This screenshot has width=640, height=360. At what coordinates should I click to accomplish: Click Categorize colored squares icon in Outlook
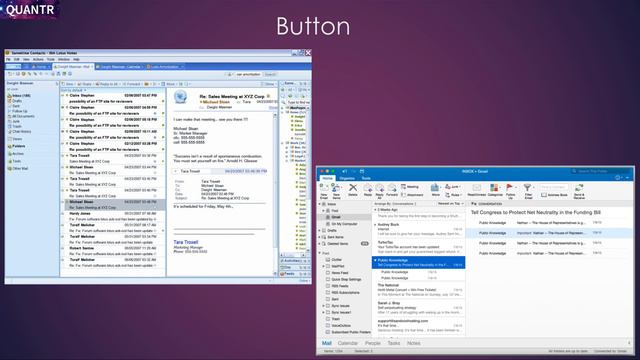pos(495,189)
